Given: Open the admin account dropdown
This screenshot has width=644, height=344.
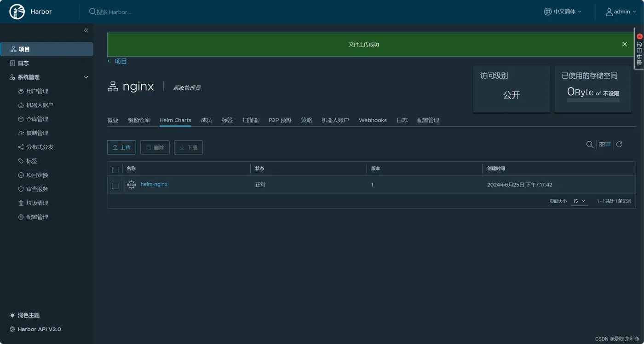Looking at the screenshot, I should click(x=621, y=12).
